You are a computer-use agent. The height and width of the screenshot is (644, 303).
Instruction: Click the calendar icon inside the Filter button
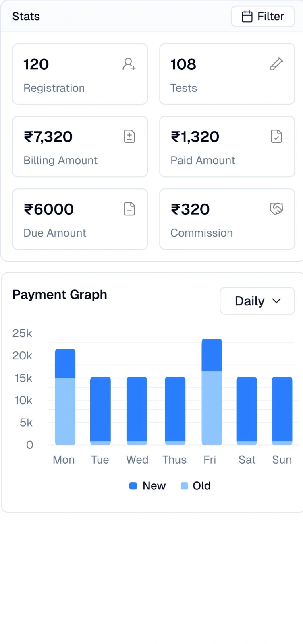[x=247, y=16]
